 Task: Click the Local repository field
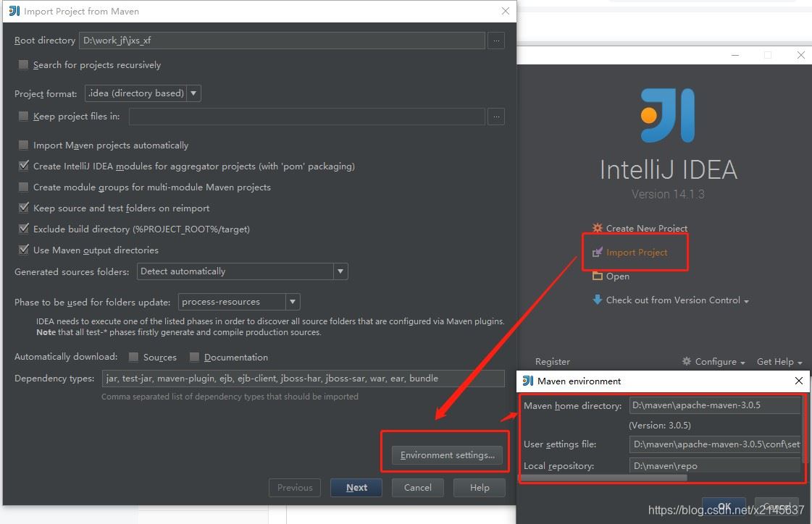[x=715, y=465]
